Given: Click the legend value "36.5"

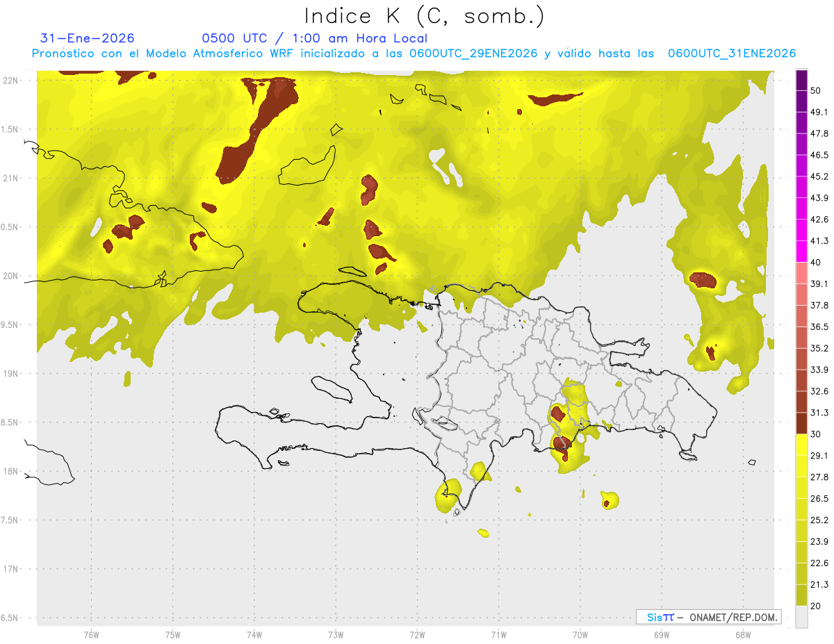Looking at the screenshot, I should pos(819,327).
